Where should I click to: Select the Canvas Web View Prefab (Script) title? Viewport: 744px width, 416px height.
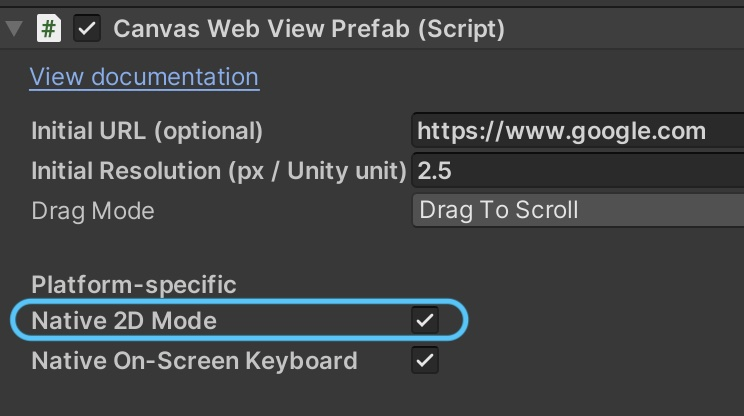pos(308,28)
